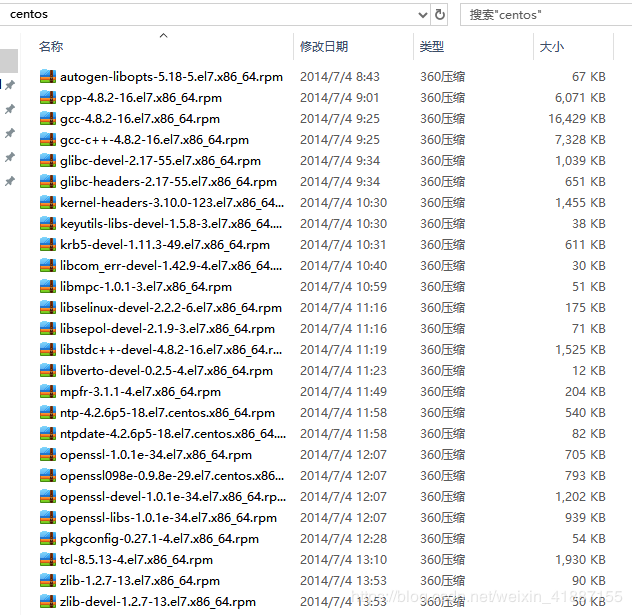Click the tcl-8.5.13-4 rpm file icon
The height and width of the screenshot is (615, 632).
pos(48,559)
